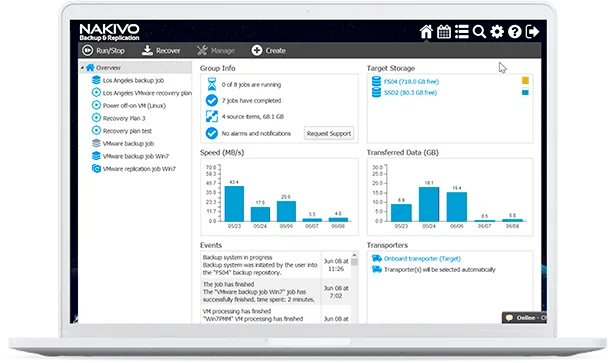
Task: Click the Recovery Plan 3 icon
Action: (x=96, y=118)
